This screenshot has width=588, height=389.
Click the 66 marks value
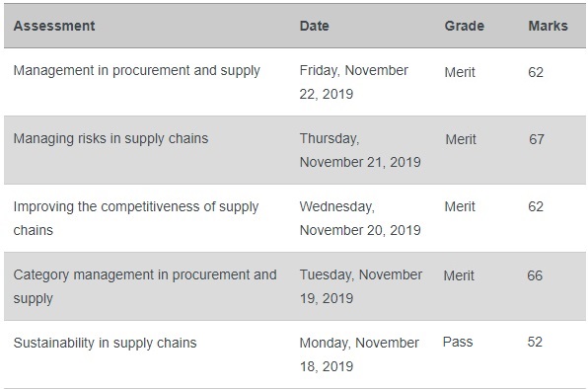(x=535, y=275)
